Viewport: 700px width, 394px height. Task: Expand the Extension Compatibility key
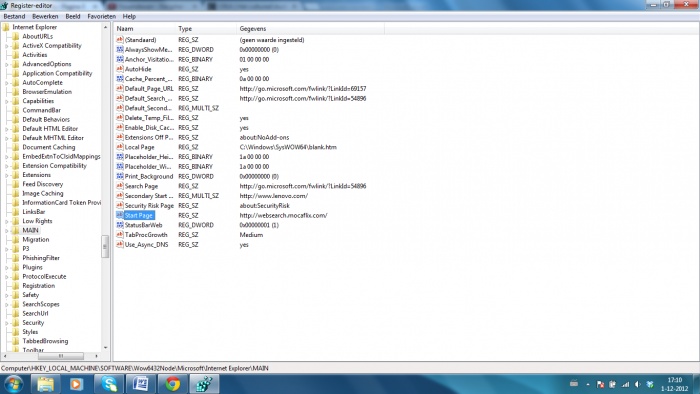tap(7, 166)
